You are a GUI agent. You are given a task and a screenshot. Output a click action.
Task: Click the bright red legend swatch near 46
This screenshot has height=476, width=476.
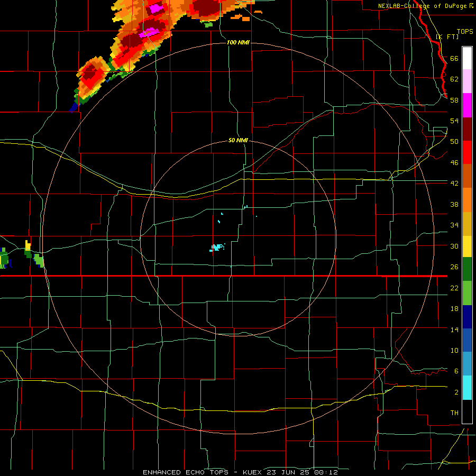tap(467, 153)
